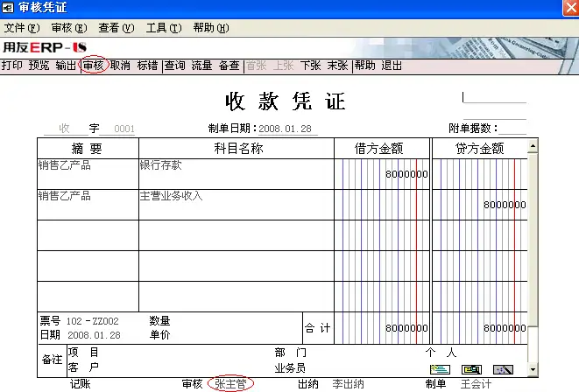This screenshot has height=392, width=579.
Task: Click the yellow key card icon
Action: tap(471, 369)
